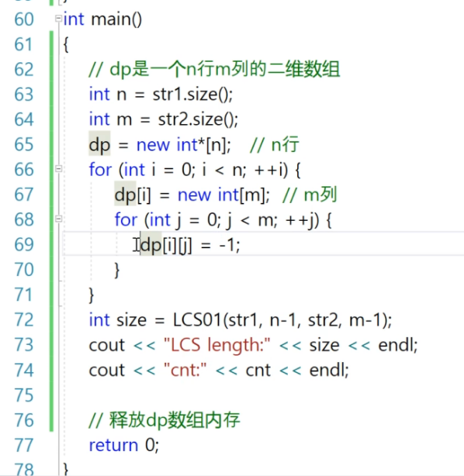Collapse the outer for loop at line 66

click(x=58, y=169)
